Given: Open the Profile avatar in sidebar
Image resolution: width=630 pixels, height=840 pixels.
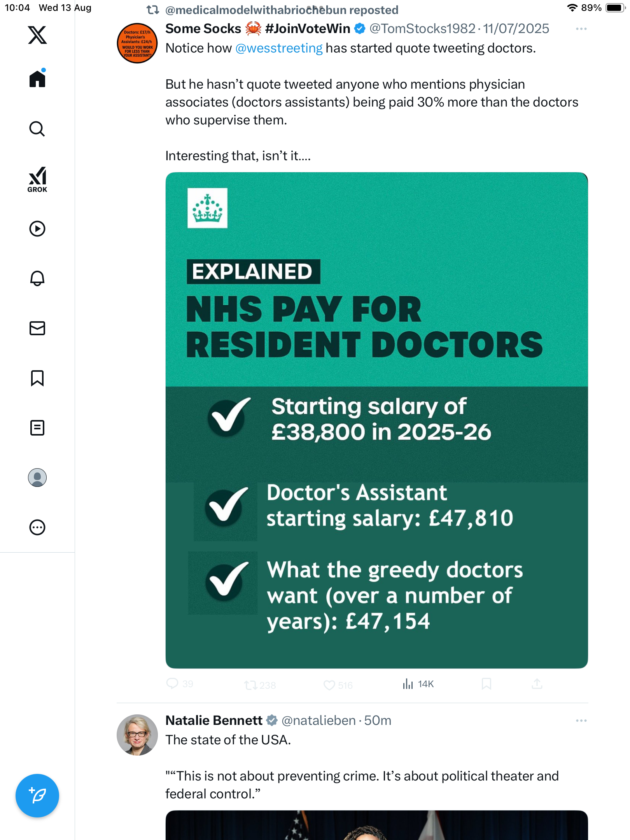Looking at the screenshot, I should tap(37, 478).
